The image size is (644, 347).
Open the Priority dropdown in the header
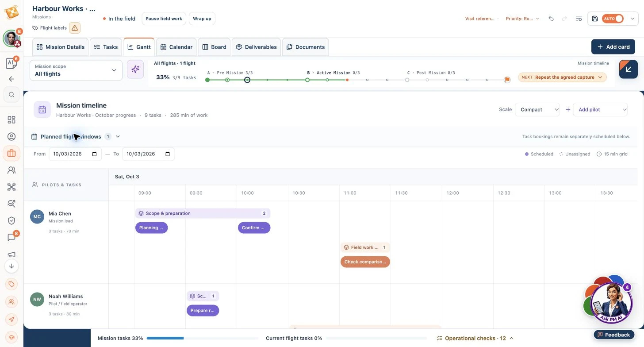[x=522, y=19]
